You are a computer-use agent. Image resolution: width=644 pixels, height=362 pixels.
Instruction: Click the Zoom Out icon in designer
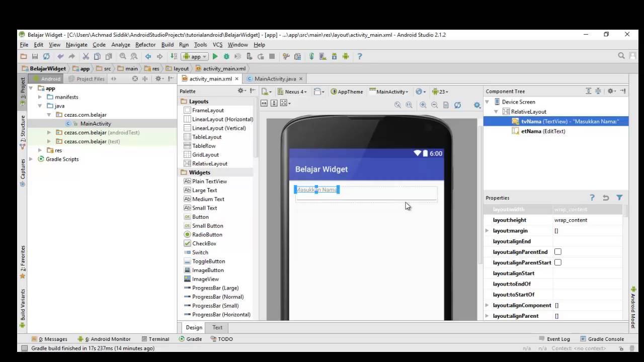tap(434, 105)
